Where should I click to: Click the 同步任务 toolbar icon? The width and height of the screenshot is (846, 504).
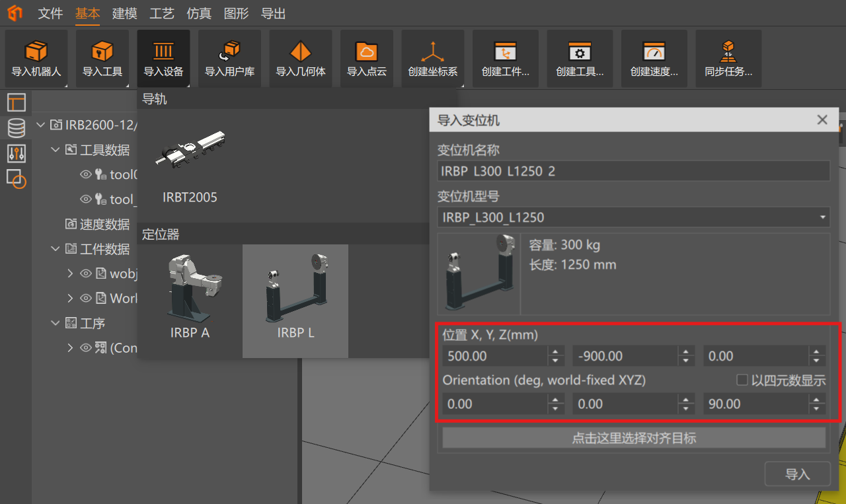(x=728, y=58)
